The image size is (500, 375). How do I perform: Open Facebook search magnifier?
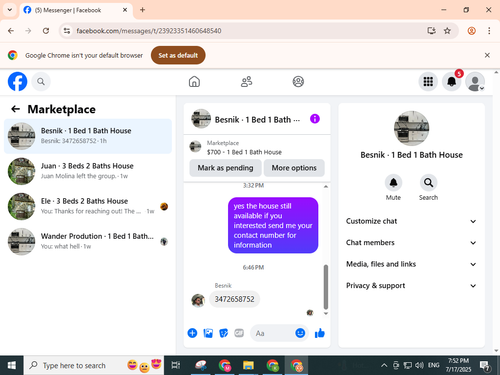click(41, 81)
